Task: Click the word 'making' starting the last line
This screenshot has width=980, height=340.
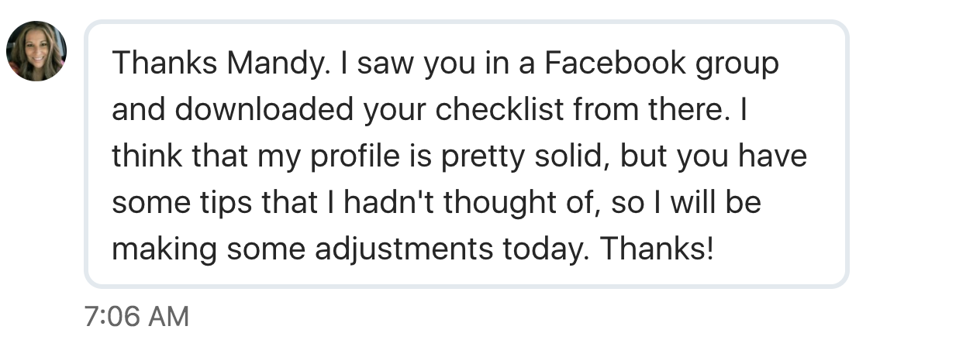Action: click(x=156, y=251)
